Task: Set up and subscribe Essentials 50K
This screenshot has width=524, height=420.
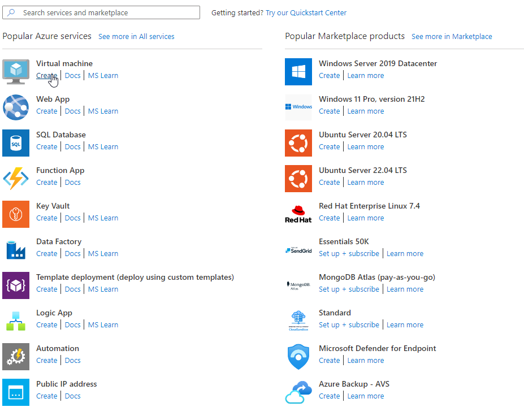Action: [349, 254]
